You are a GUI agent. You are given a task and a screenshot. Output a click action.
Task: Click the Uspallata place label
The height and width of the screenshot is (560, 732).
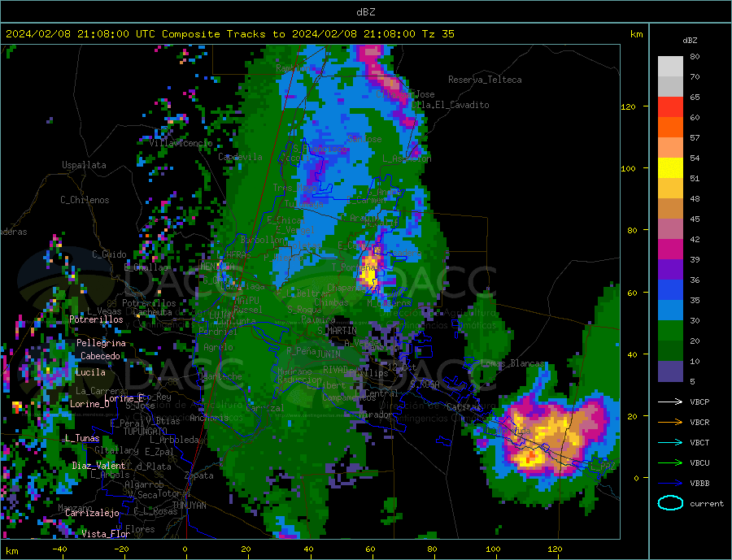coord(84,165)
